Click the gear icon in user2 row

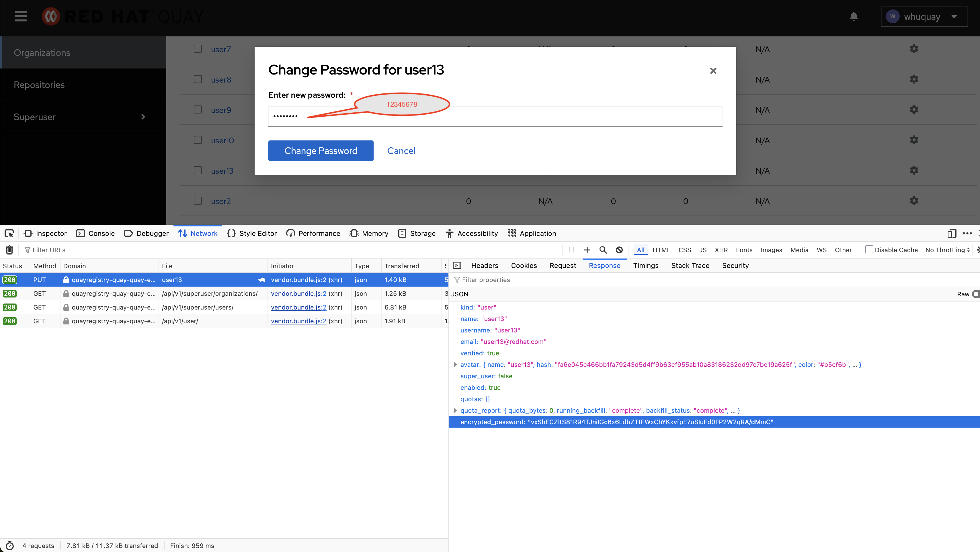914,201
